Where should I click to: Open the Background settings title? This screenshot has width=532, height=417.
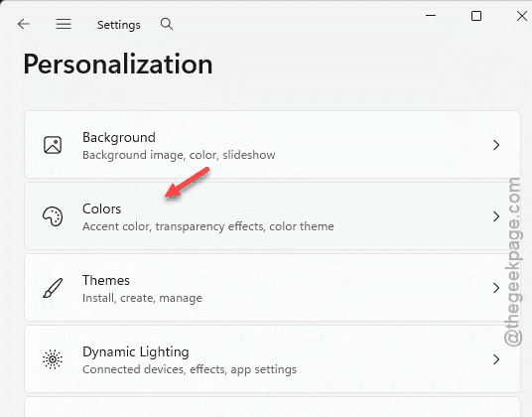click(119, 137)
